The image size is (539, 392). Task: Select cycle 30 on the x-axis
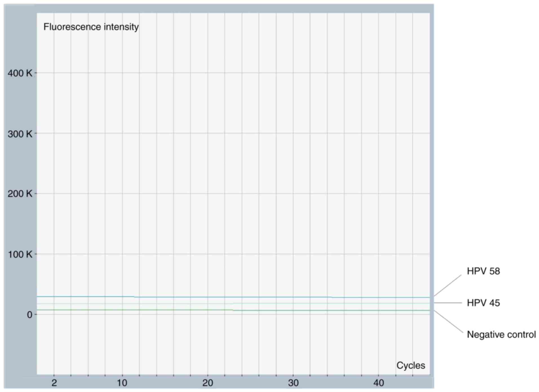[x=293, y=383]
